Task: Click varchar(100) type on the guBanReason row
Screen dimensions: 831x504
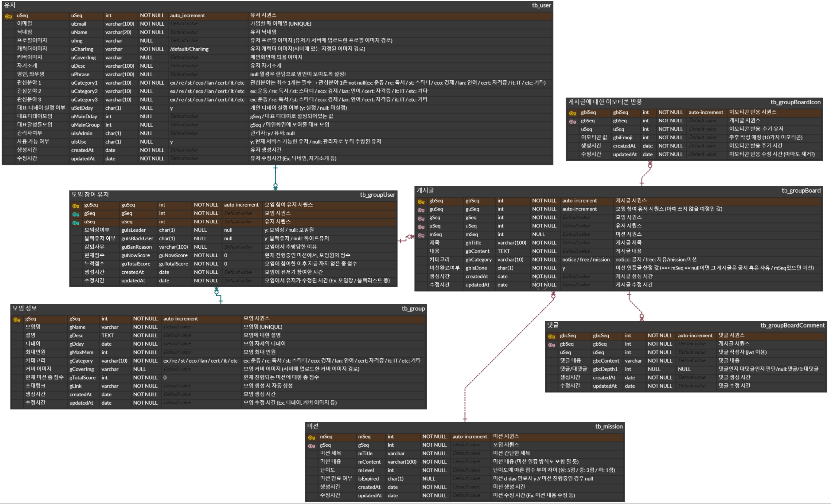Action: tap(173, 247)
